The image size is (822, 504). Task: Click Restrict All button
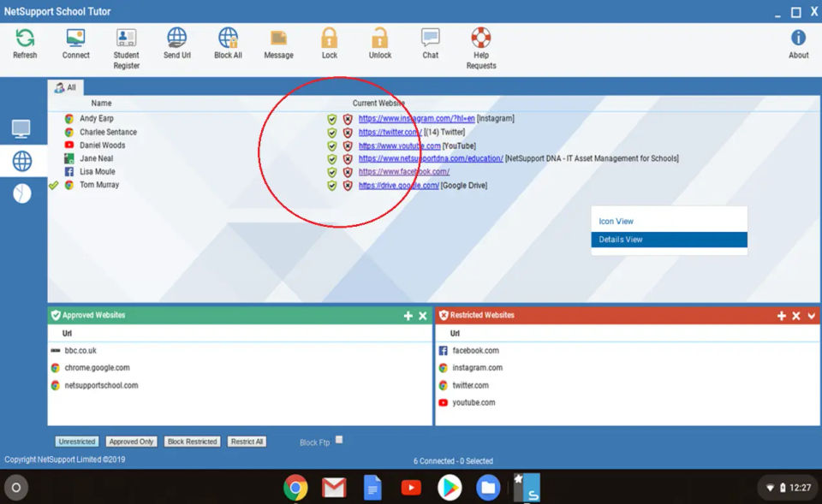(x=247, y=442)
